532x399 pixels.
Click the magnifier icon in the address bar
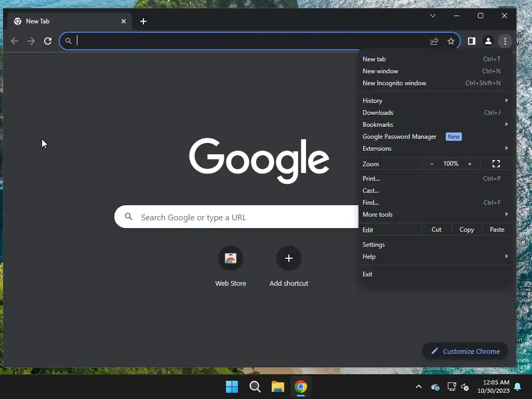pyautogui.click(x=68, y=41)
